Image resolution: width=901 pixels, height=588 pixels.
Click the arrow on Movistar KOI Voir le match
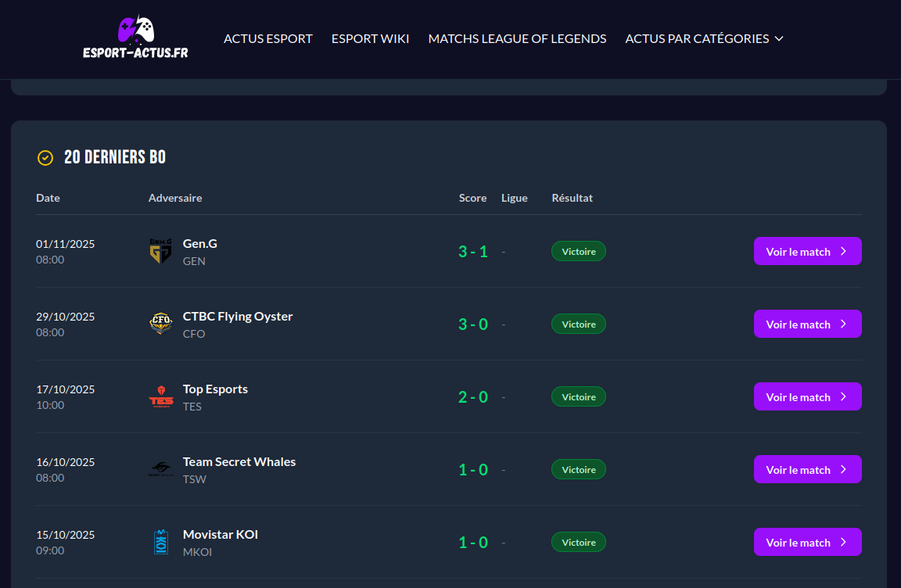coord(844,542)
